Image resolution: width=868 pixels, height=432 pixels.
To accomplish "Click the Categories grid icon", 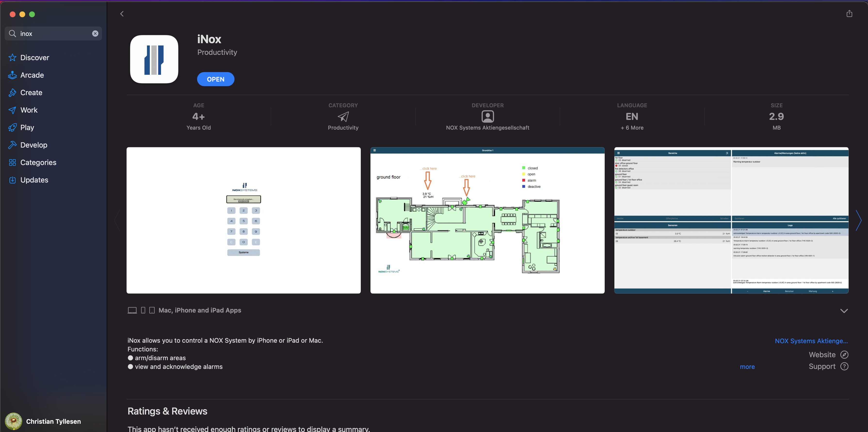I will click(12, 163).
